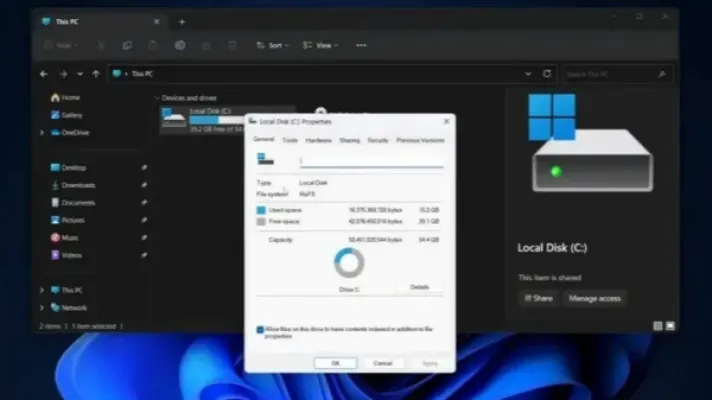Expand the Network tree node
Screen dimensions: 712x400
[x=42, y=308]
